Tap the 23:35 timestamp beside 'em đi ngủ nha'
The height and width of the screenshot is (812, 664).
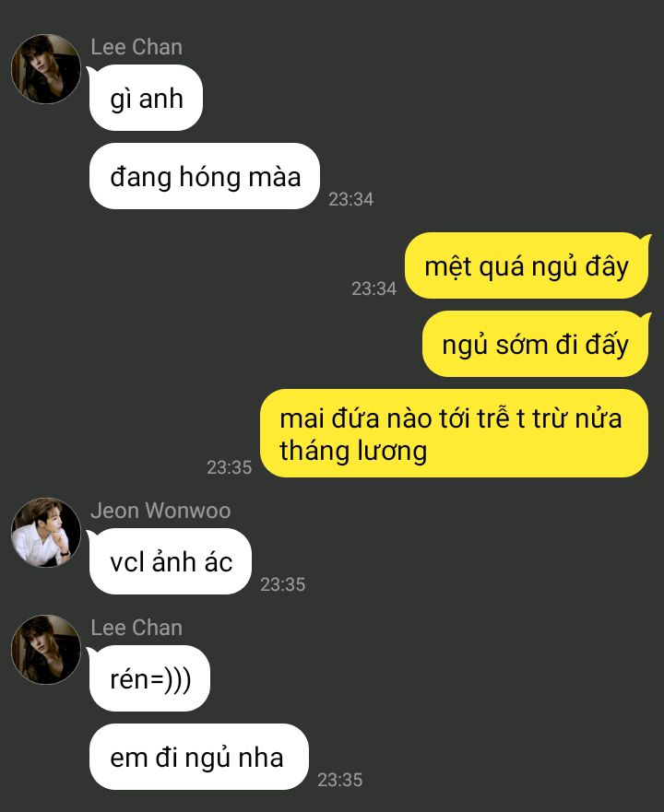pyautogui.click(x=339, y=780)
